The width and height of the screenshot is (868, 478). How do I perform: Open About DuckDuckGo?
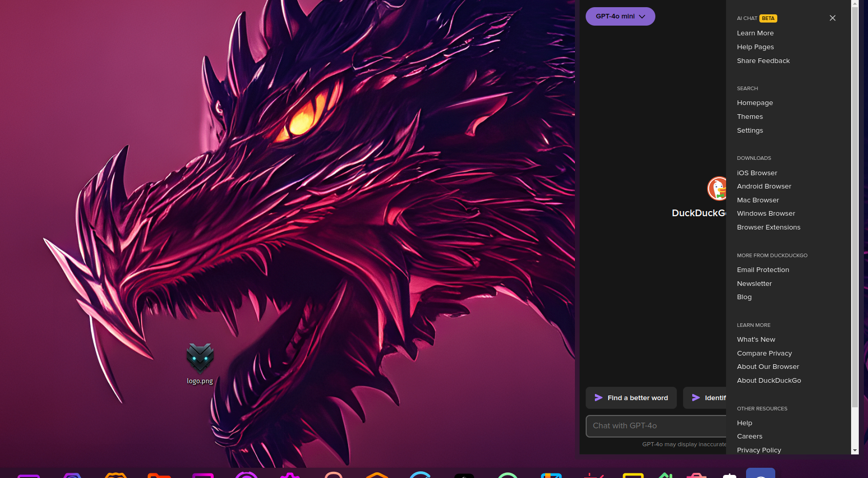click(x=769, y=381)
